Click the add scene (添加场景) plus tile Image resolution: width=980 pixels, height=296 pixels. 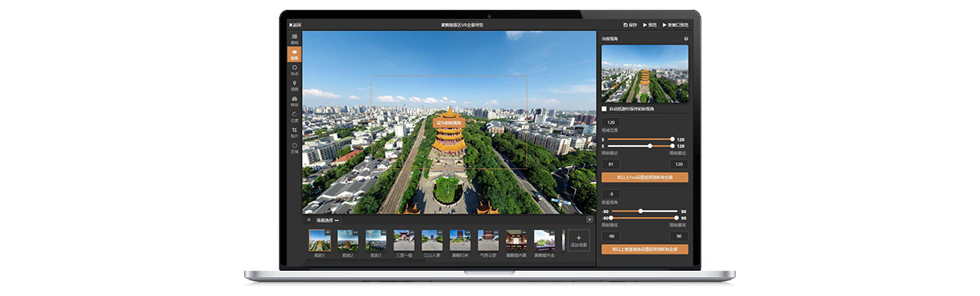point(577,240)
